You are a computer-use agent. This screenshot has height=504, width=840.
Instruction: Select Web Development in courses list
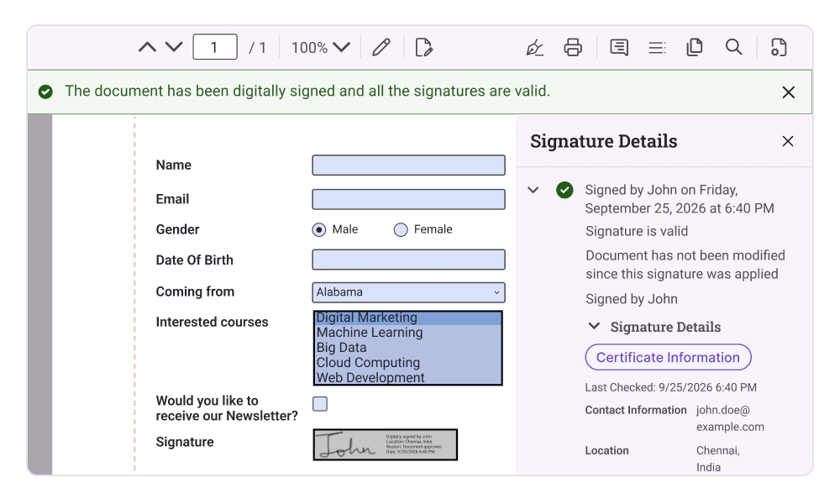(x=407, y=378)
